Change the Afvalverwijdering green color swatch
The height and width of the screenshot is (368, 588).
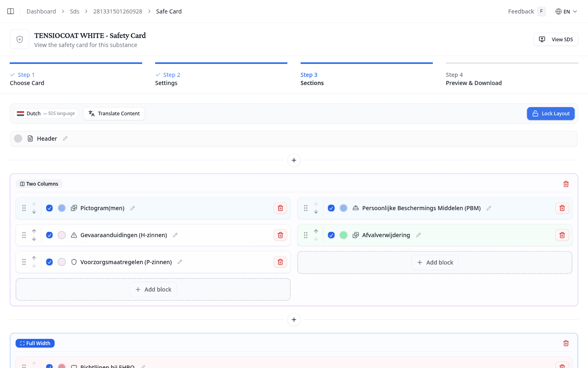[343, 235]
